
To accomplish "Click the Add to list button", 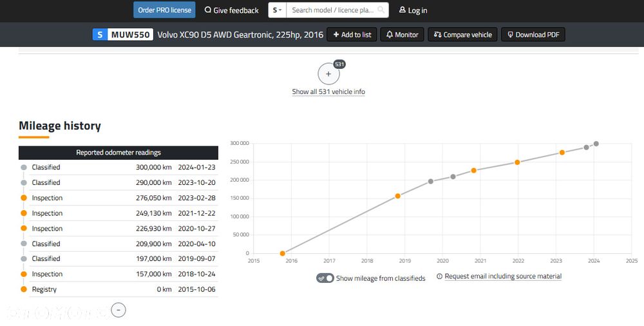I will pyautogui.click(x=352, y=35).
